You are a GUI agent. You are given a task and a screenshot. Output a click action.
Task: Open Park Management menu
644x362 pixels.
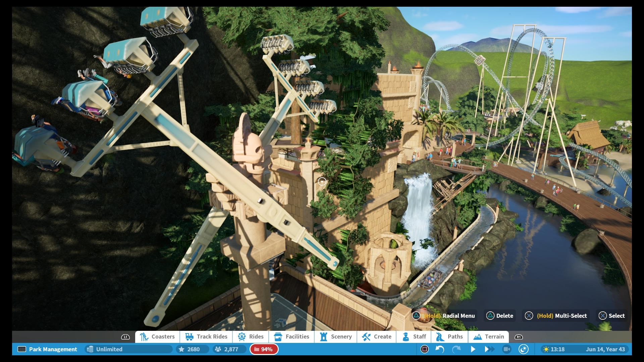point(47,349)
